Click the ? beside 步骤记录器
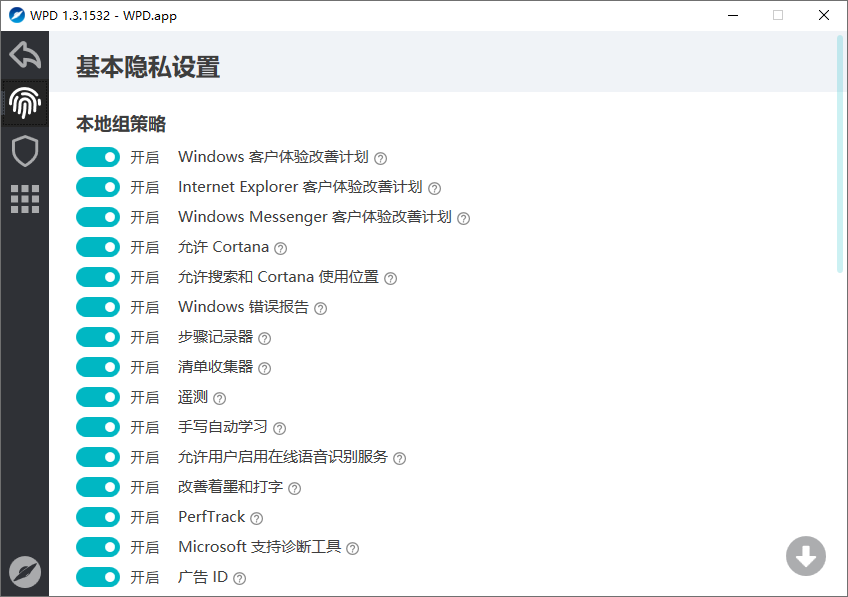Screen dimensions: 848x597 263,337
